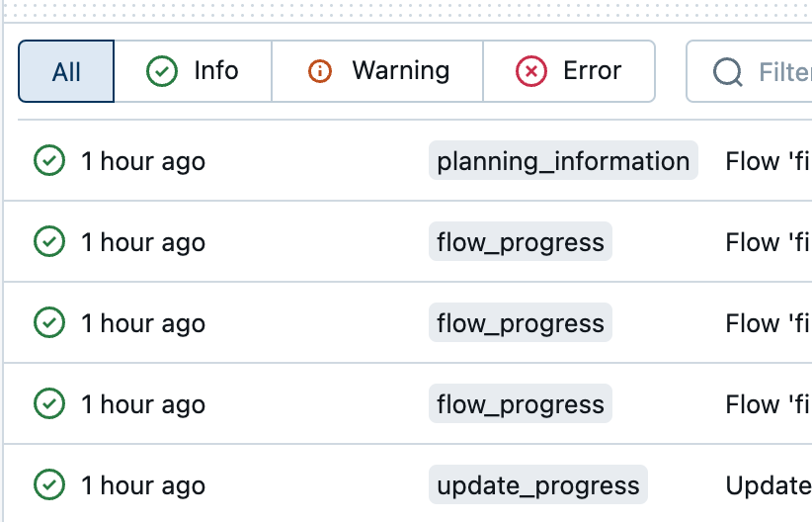The image size is (812, 522).
Task: Click status icon of update_progress row
Action: coord(49,484)
